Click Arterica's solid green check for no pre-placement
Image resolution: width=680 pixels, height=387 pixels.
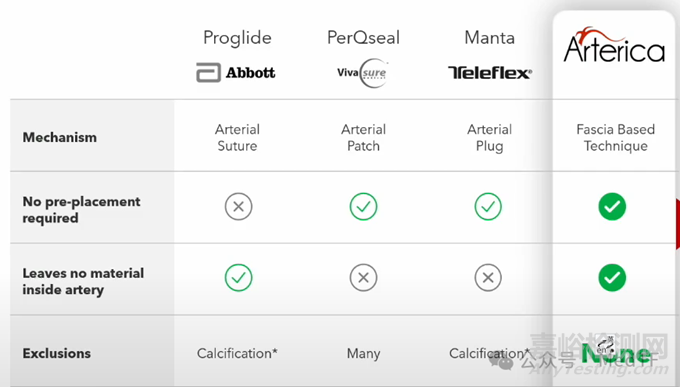(612, 207)
